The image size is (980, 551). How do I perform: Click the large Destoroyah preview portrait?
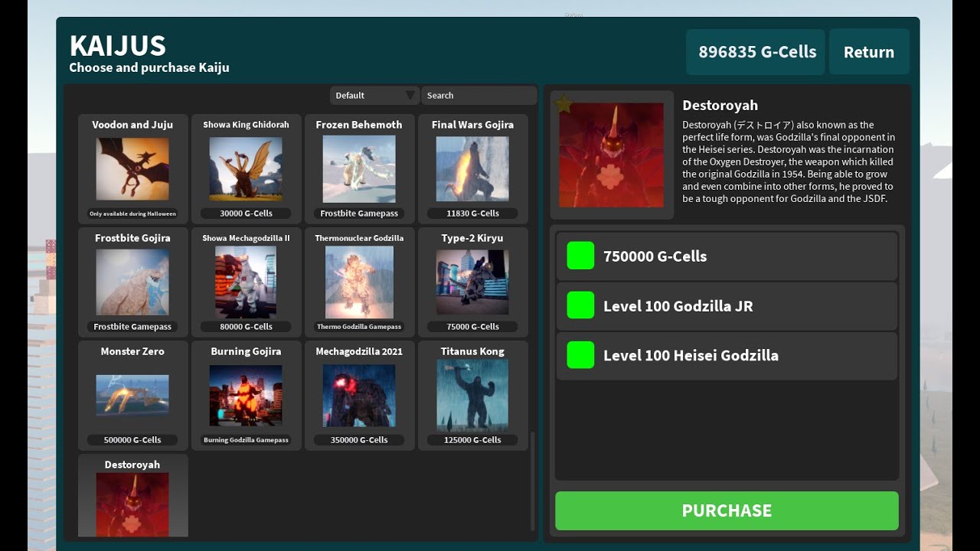click(611, 155)
